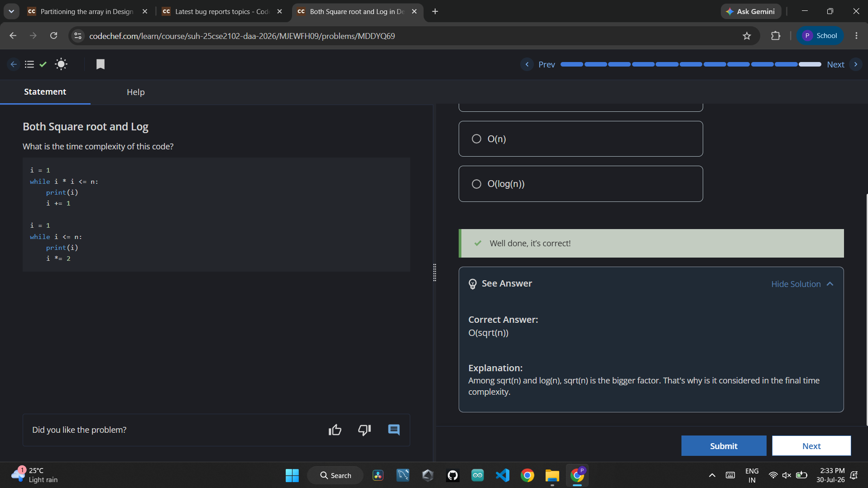Reload the browser page
The width and height of the screenshot is (868, 488).
pyautogui.click(x=53, y=36)
